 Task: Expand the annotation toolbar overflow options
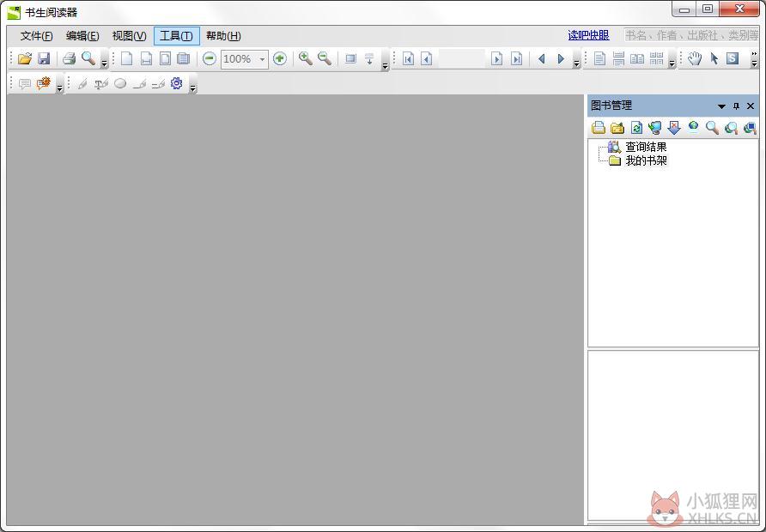coord(193,88)
